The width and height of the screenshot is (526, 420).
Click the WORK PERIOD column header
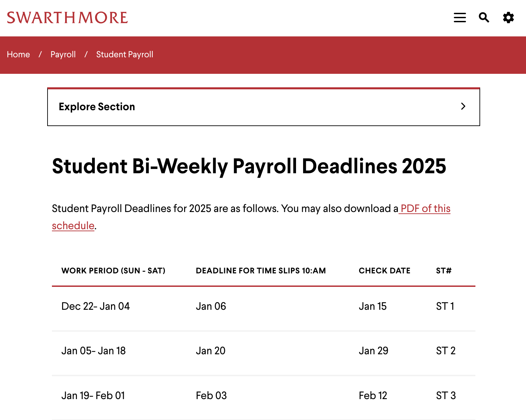click(113, 271)
